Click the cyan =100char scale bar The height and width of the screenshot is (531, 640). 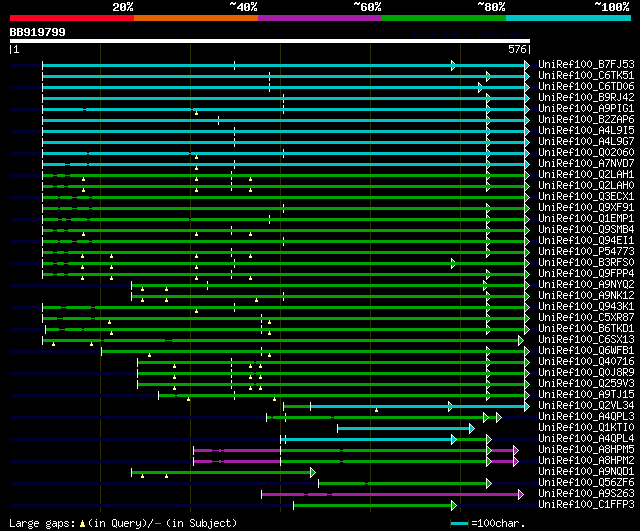coord(460,524)
